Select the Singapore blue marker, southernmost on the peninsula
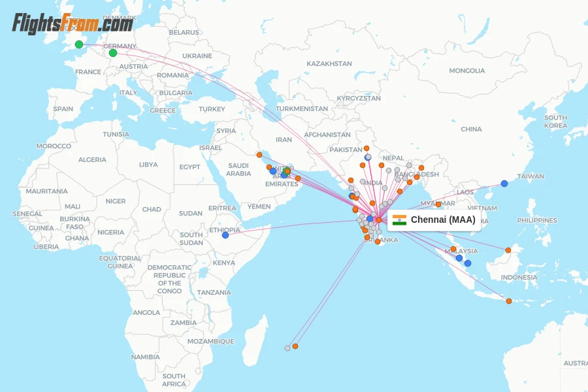Viewport: 588px width, 392px height. (468, 263)
